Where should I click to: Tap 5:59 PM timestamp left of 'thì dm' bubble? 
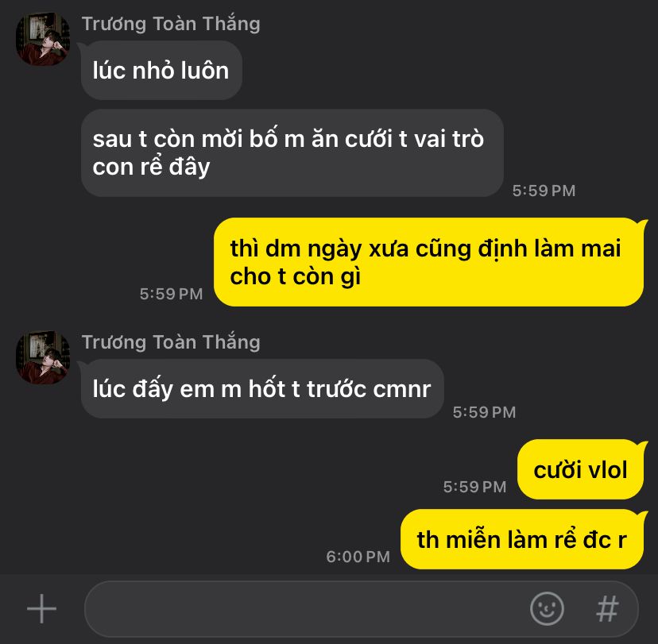coord(171,294)
